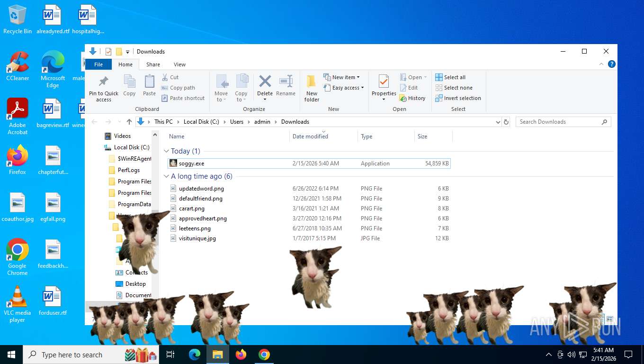Click admin in address breadcrumb
The width and height of the screenshot is (644, 364).
(x=262, y=122)
